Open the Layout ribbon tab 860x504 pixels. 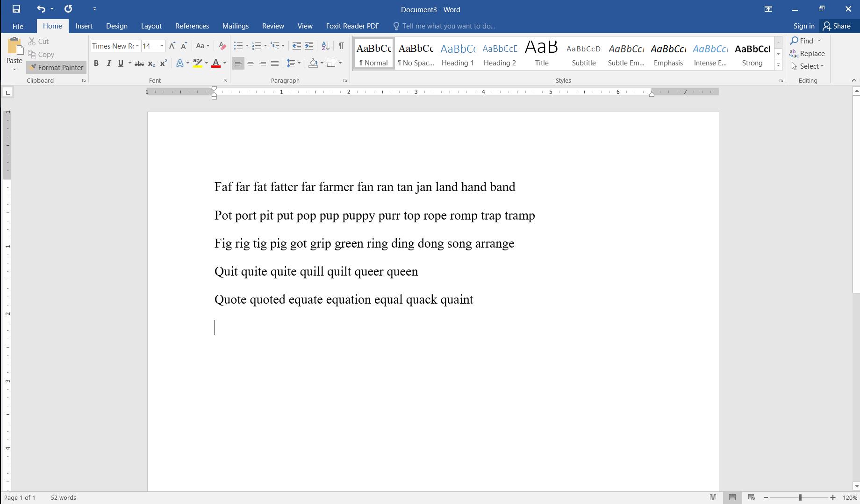click(151, 26)
